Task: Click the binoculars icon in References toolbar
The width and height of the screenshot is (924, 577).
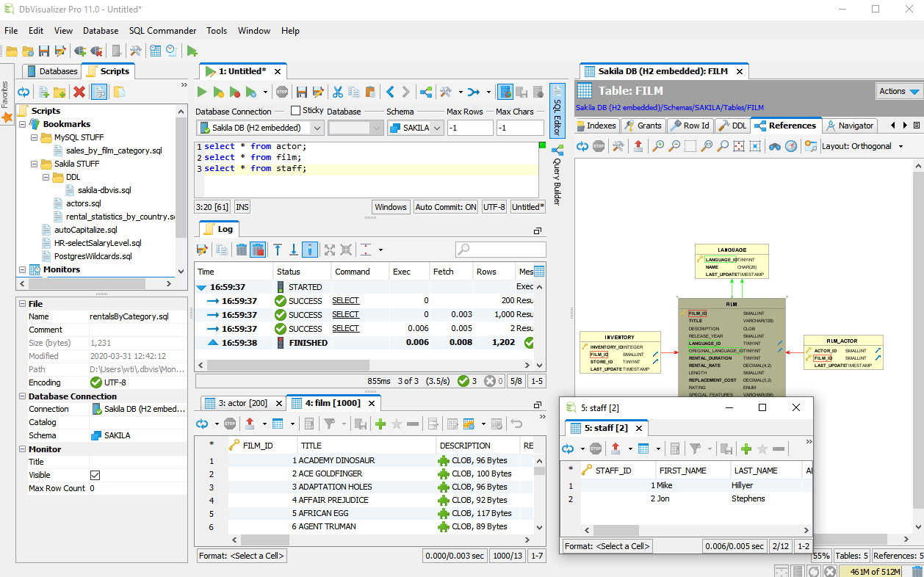Action: [x=774, y=146]
